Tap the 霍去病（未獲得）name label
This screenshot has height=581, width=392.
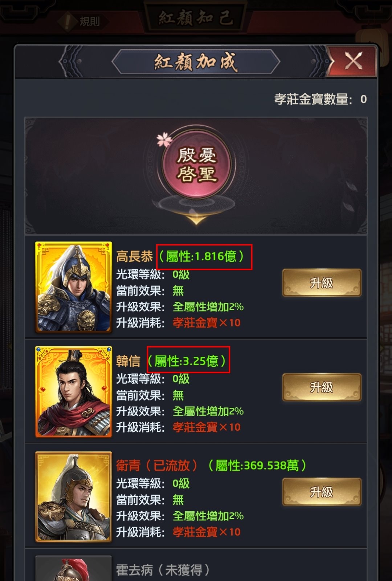(x=163, y=570)
